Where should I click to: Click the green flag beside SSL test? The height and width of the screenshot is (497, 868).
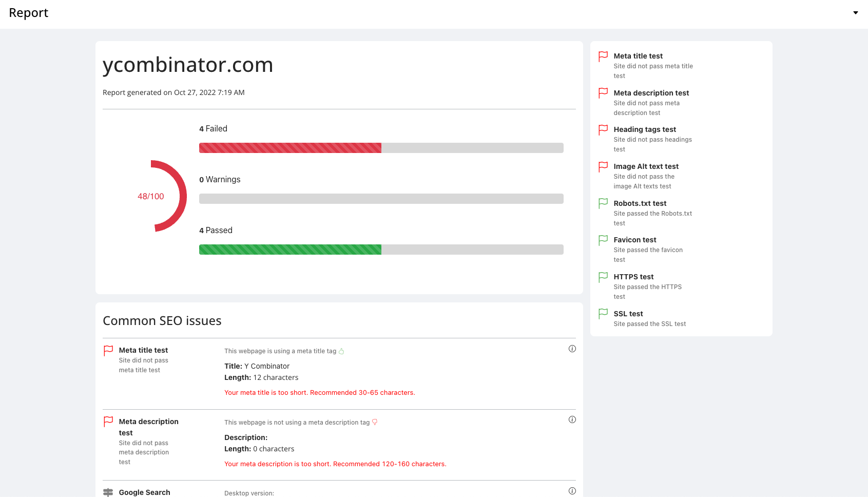pos(603,314)
